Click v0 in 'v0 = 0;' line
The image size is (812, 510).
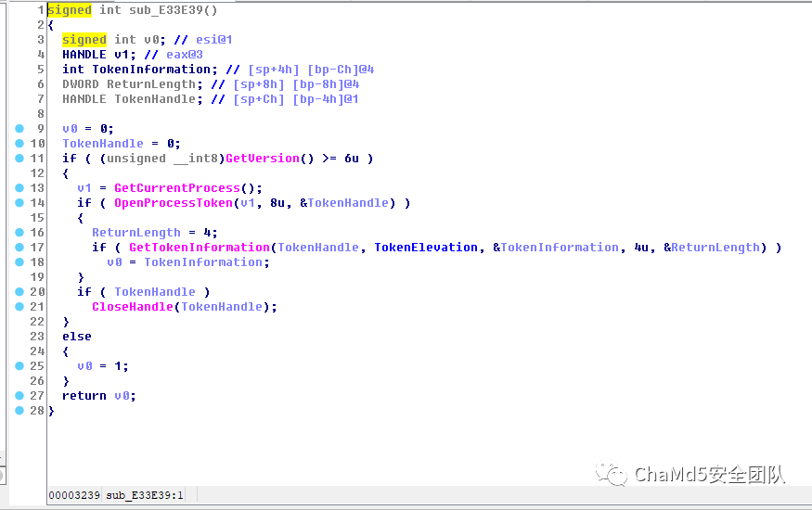(x=70, y=128)
